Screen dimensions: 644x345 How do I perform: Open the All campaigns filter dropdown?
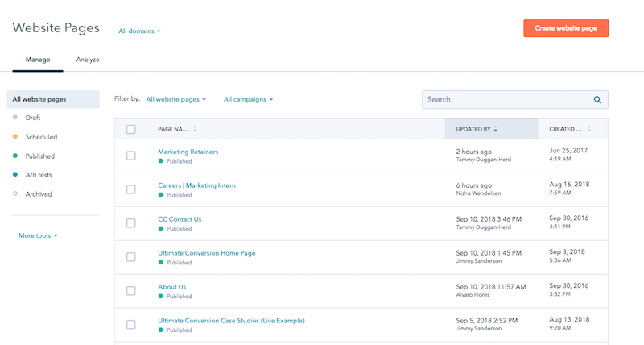coord(248,99)
